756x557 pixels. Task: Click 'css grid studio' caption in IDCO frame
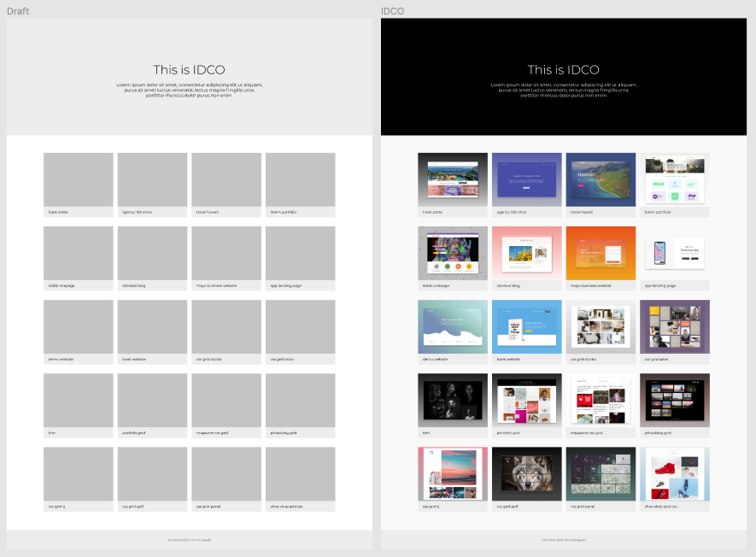pos(583,360)
